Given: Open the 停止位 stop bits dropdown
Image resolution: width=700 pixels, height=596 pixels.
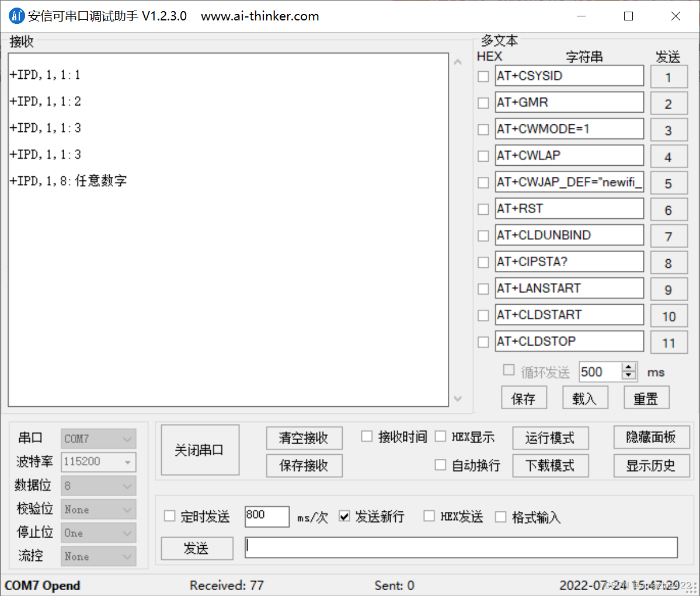Looking at the screenshot, I should 98,533.
